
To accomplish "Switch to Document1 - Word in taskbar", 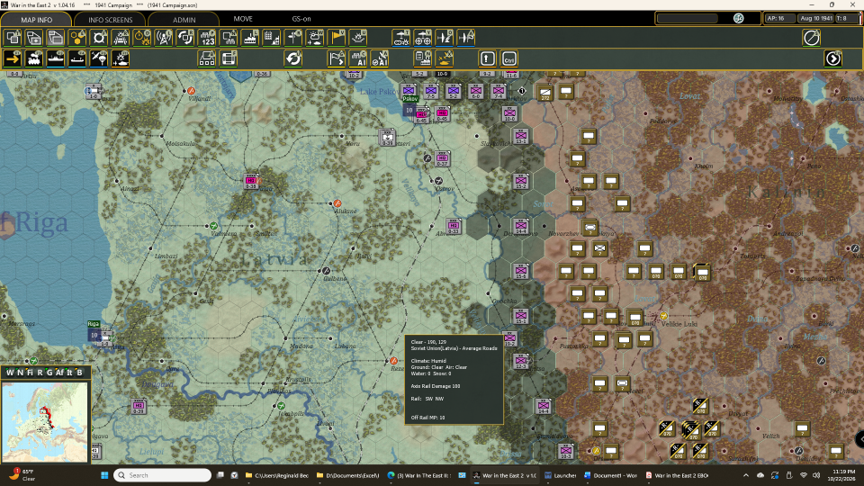I will (x=610, y=475).
